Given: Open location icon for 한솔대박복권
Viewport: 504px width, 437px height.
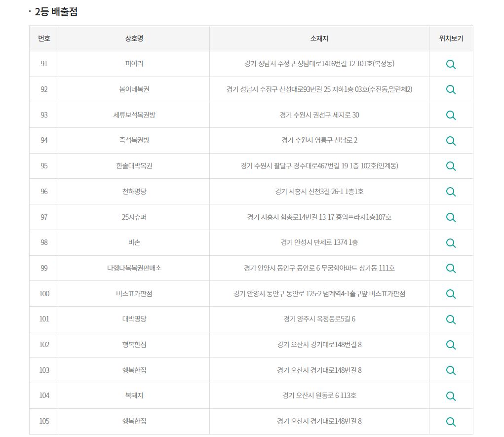Looking at the screenshot, I should pos(451,166).
